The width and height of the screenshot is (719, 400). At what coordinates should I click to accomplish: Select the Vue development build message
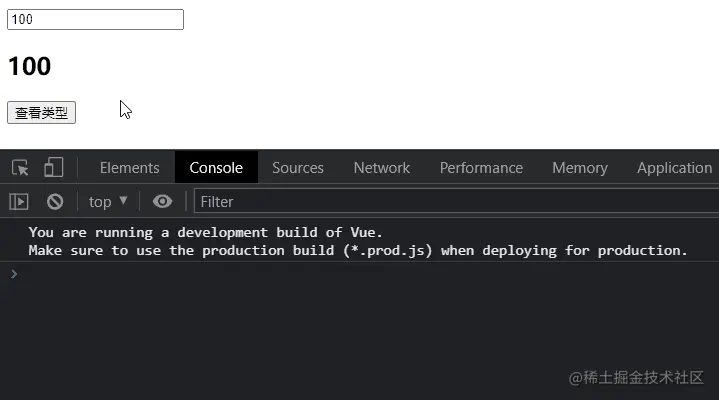358,241
